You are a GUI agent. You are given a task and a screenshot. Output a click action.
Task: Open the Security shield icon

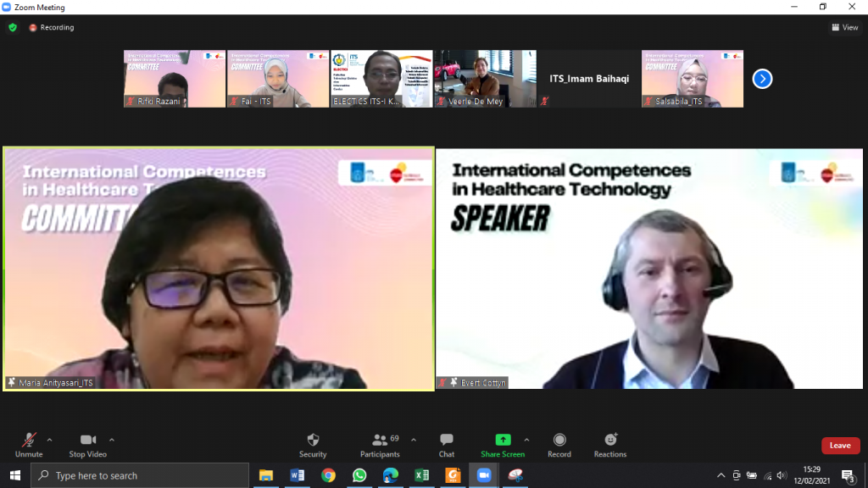(313, 440)
